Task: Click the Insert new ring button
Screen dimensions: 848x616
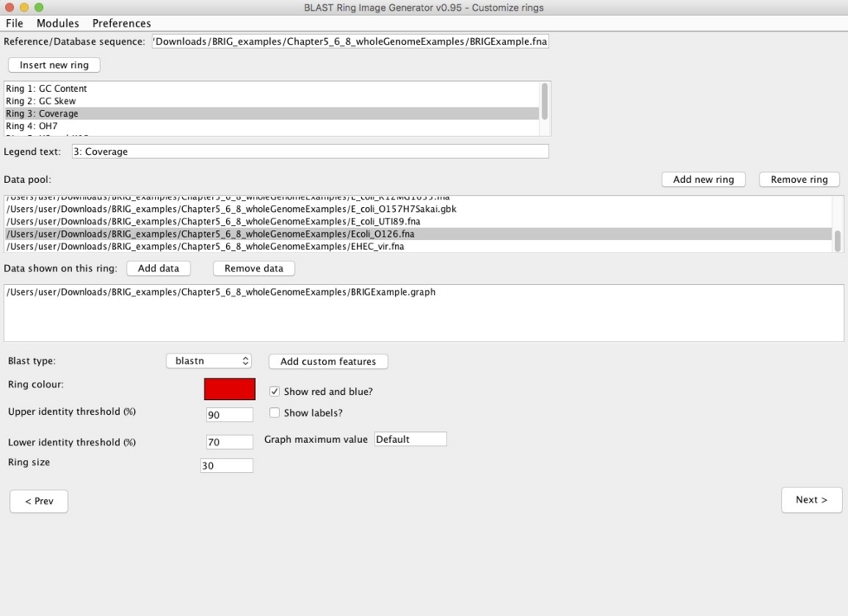Action: point(54,65)
